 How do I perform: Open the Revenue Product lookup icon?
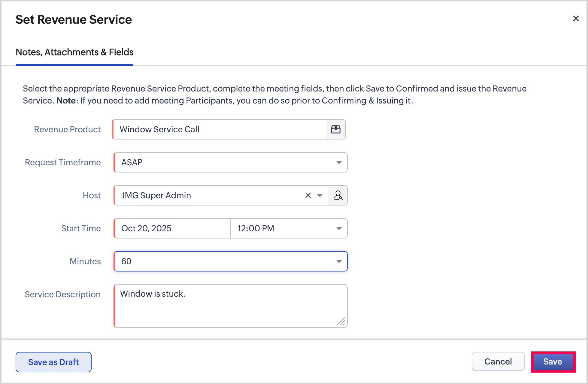click(x=335, y=129)
